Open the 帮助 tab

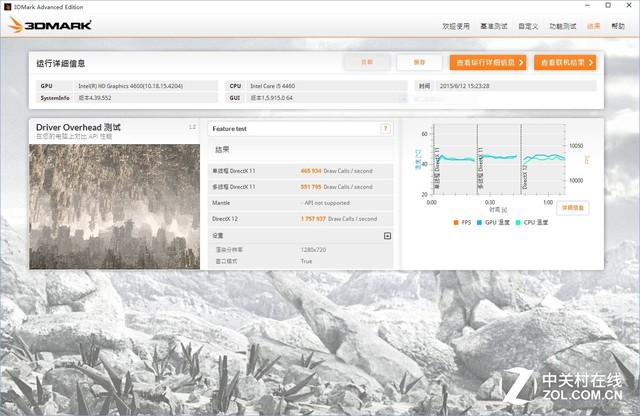tap(618, 27)
